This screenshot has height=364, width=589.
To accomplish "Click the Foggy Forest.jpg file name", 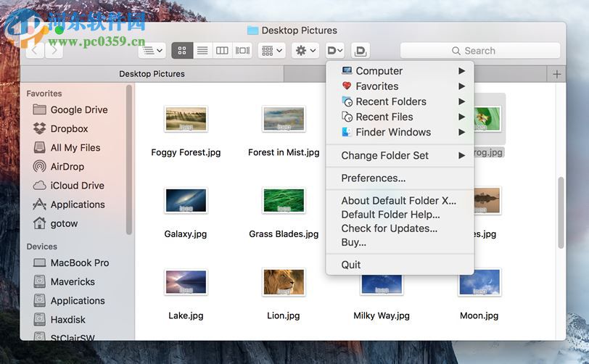I will click(x=186, y=152).
